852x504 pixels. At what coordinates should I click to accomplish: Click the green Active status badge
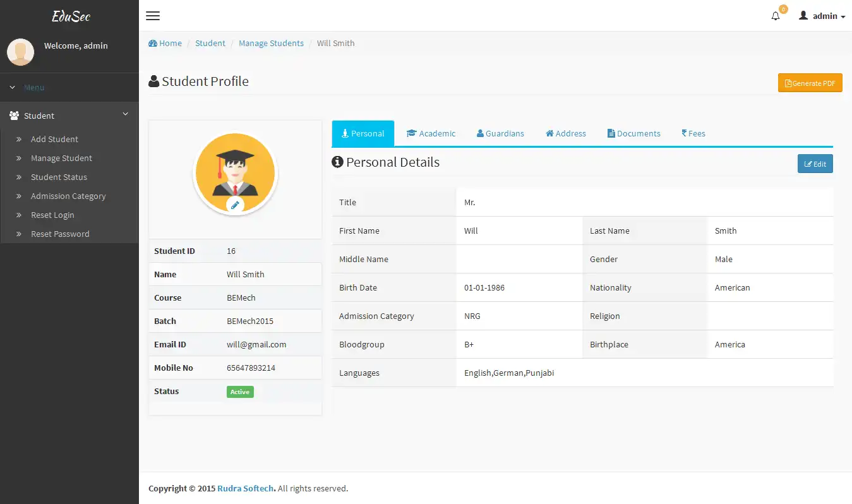[x=239, y=392]
